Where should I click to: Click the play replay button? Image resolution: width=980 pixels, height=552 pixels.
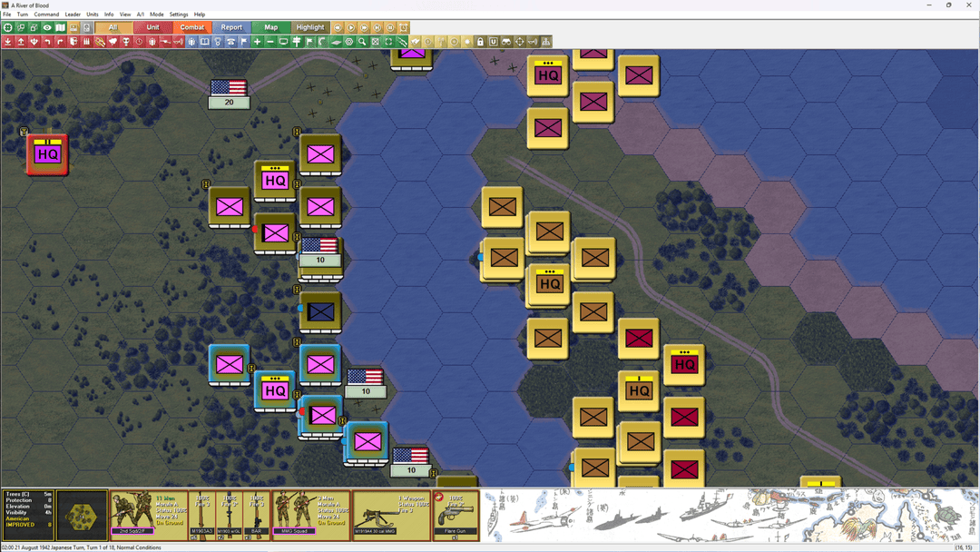(x=350, y=27)
